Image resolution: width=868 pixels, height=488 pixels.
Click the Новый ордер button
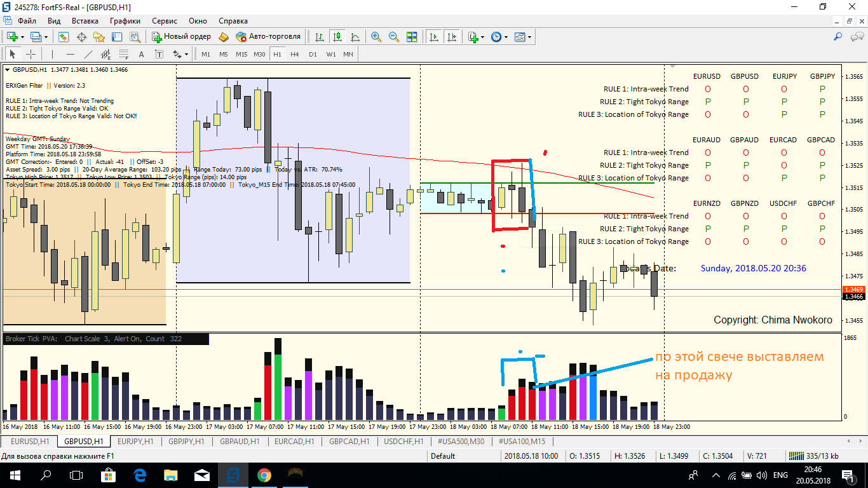pos(181,37)
